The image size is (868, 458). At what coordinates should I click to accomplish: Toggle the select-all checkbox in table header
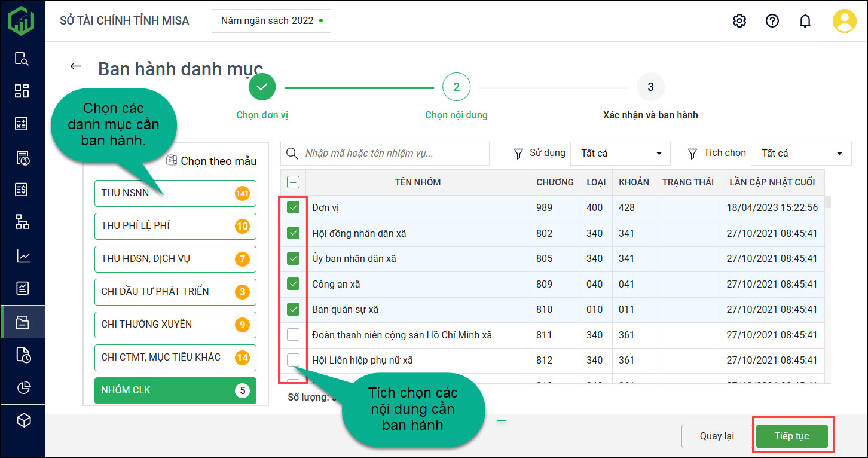[x=294, y=182]
